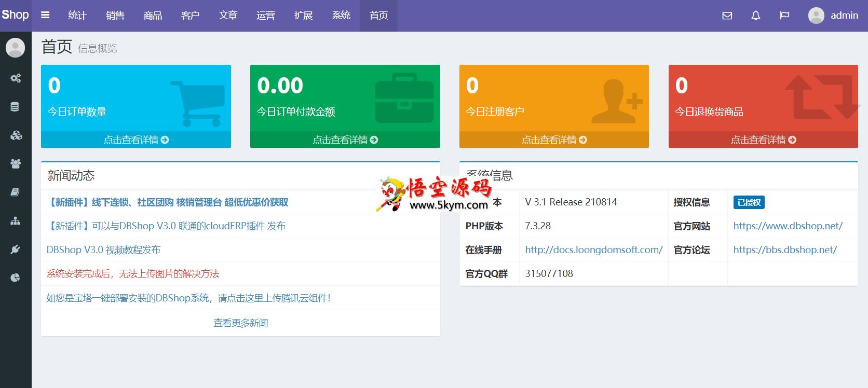868x388 pixels.
Task: Open the gears settings sidebar icon
Action: pos(16,78)
